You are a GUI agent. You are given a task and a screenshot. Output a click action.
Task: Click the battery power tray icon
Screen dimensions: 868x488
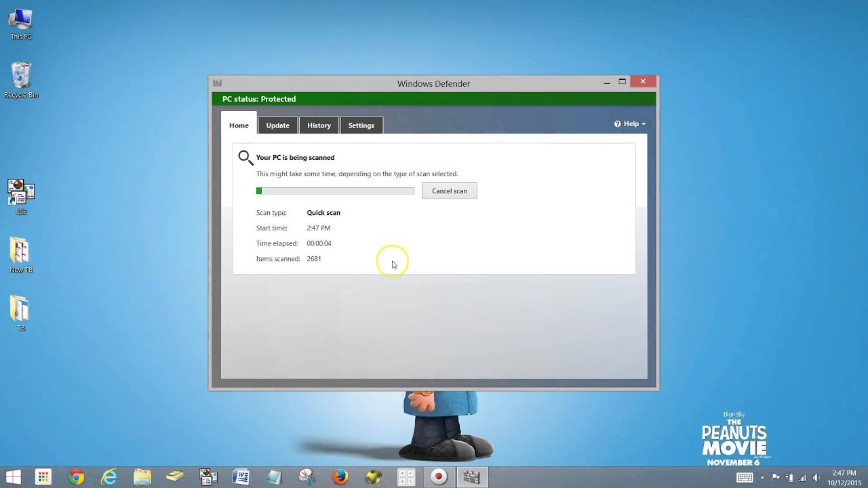789,477
